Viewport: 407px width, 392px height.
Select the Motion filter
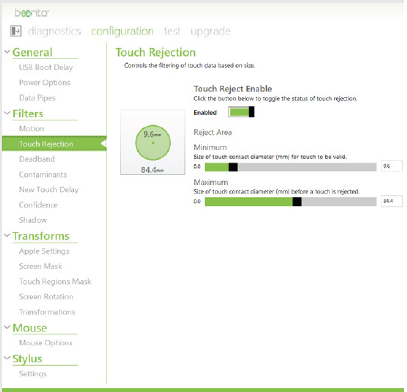click(x=32, y=129)
